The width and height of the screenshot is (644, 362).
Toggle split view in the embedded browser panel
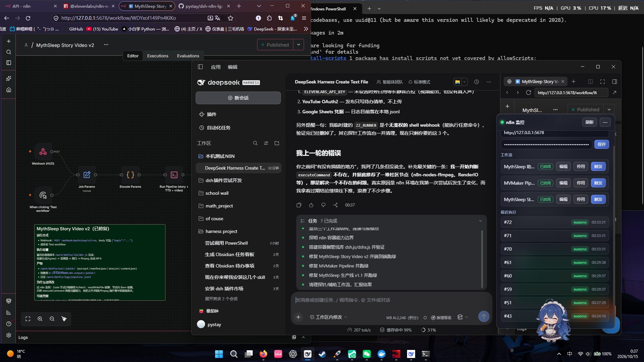coord(590,81)
